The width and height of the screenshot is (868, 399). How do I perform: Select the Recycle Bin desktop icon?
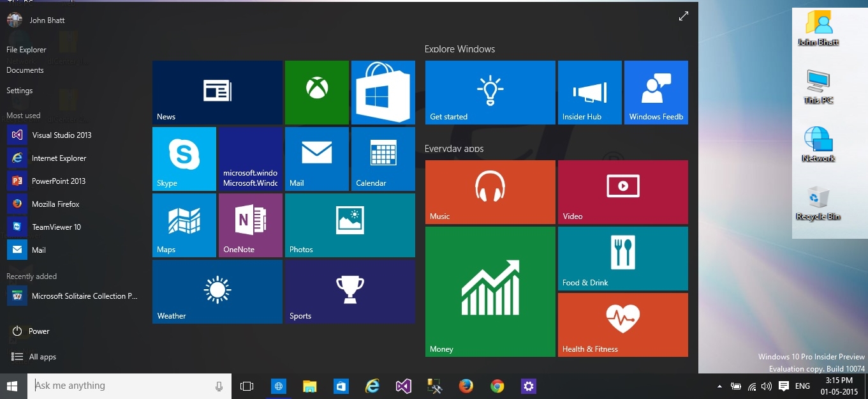pyautogui.click(x=818, y=204)
